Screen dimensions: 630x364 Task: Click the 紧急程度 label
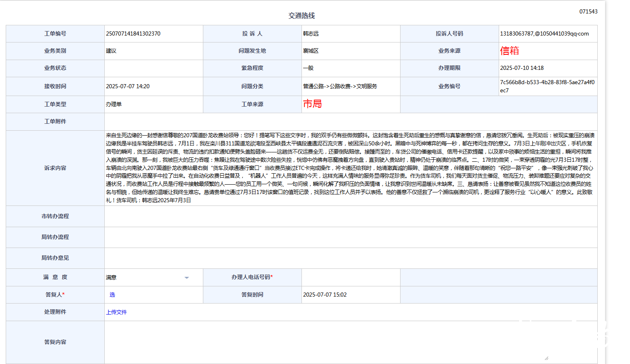252,68
